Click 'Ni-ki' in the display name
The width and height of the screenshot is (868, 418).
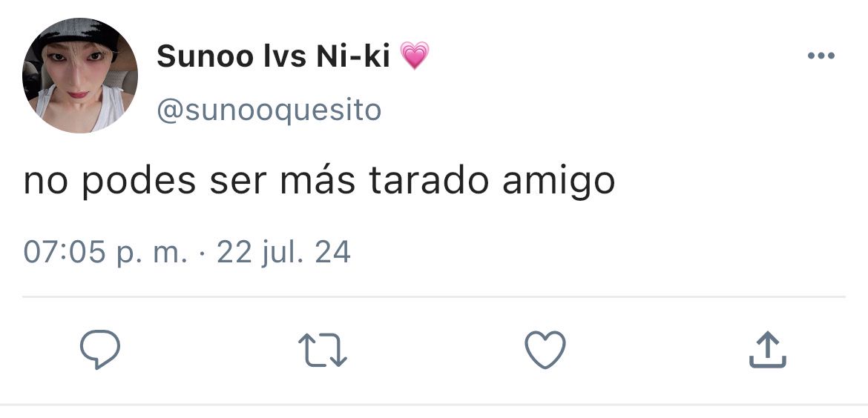(353, 56)
